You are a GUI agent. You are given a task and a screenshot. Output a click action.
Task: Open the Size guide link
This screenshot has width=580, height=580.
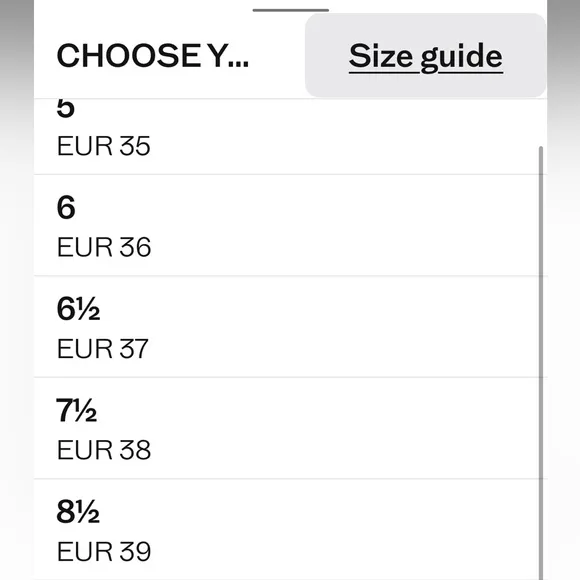coord(425,57)
